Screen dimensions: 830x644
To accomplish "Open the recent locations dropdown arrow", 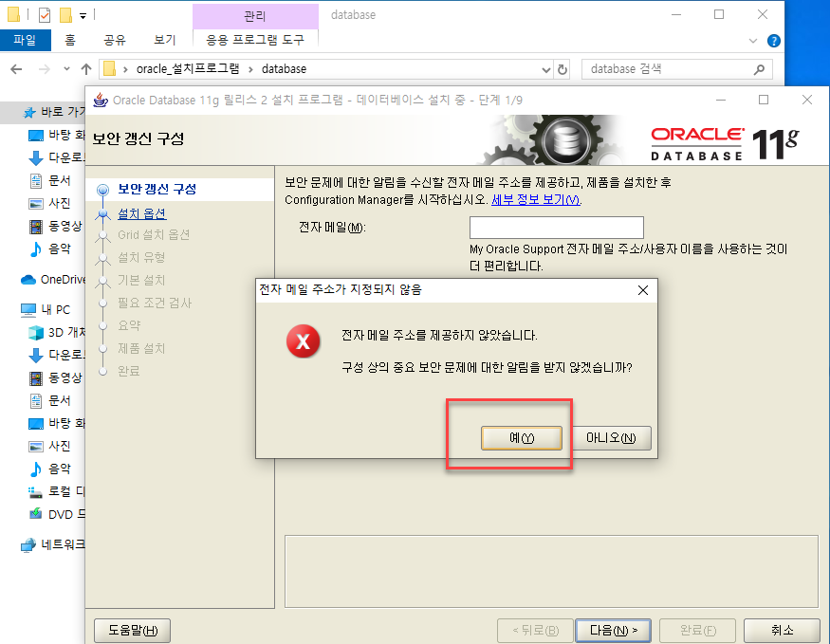I will pyautogui.click(x=66, y=69).
